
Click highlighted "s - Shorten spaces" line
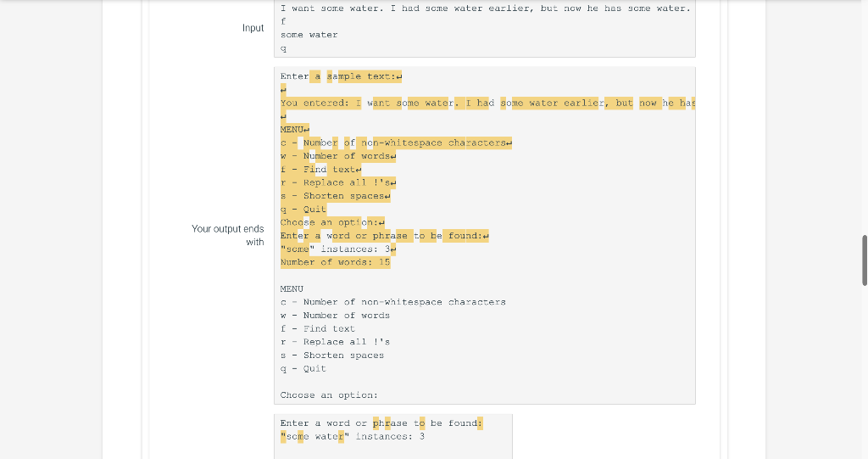[x=335, y=196]
